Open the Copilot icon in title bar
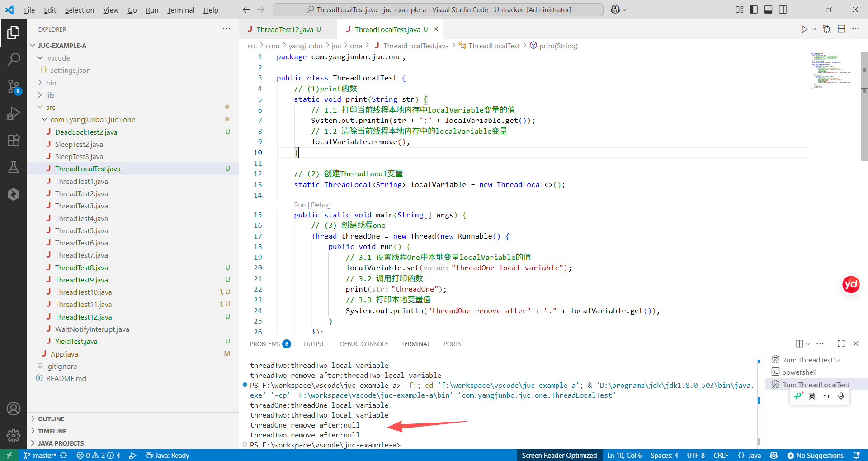The height and width of the screenshot is (461, 868). pos(615,9)
